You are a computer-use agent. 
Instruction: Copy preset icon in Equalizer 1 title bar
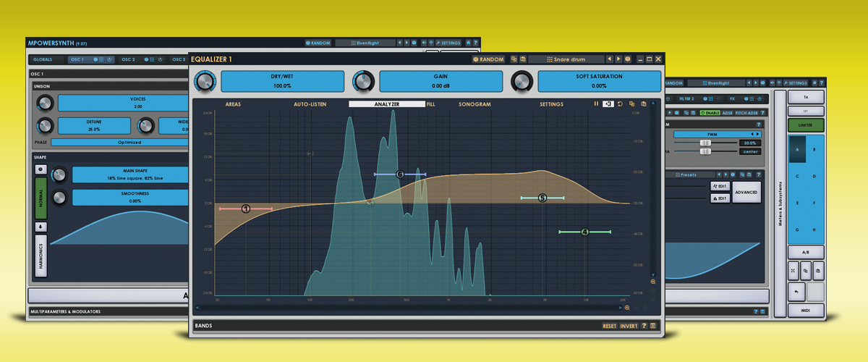click(x=513, y=59)
